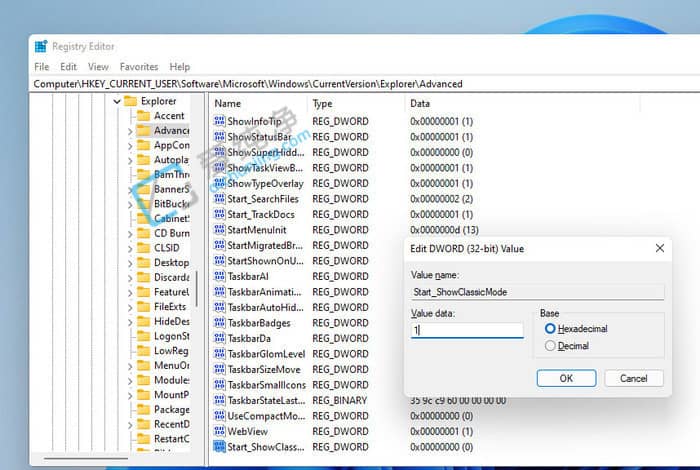
Task: Click the selected Start_ShowClassicMode value icon
Action: [x=220, y=447]
